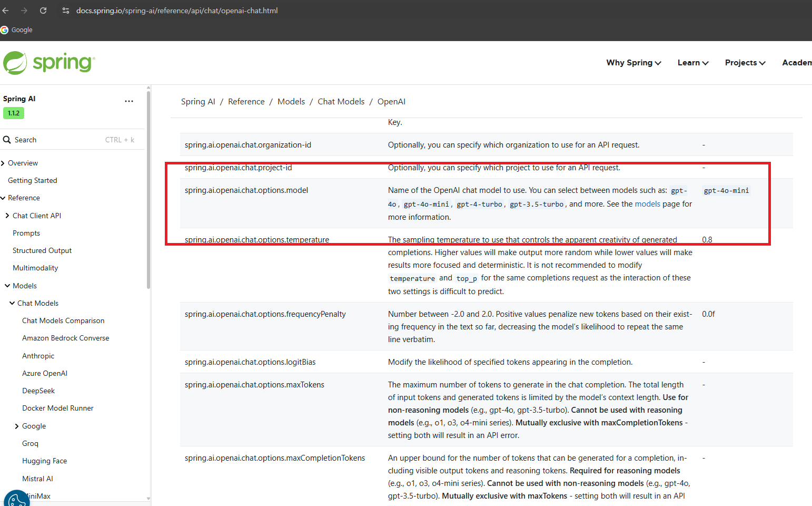Open the Why Spring menu
This screenshot has height=506, width=812.
[x=633, y=63]
